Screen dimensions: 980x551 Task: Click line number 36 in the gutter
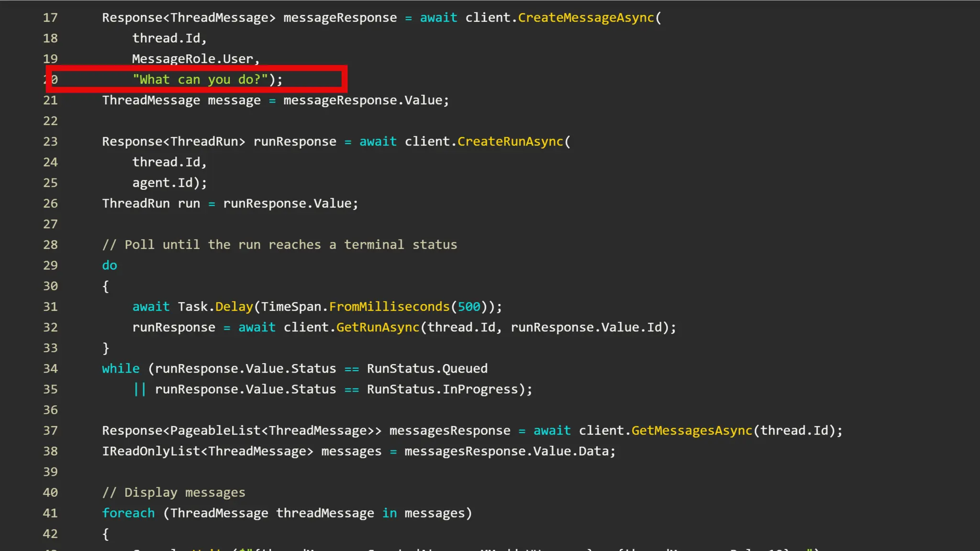pos(50,410)
